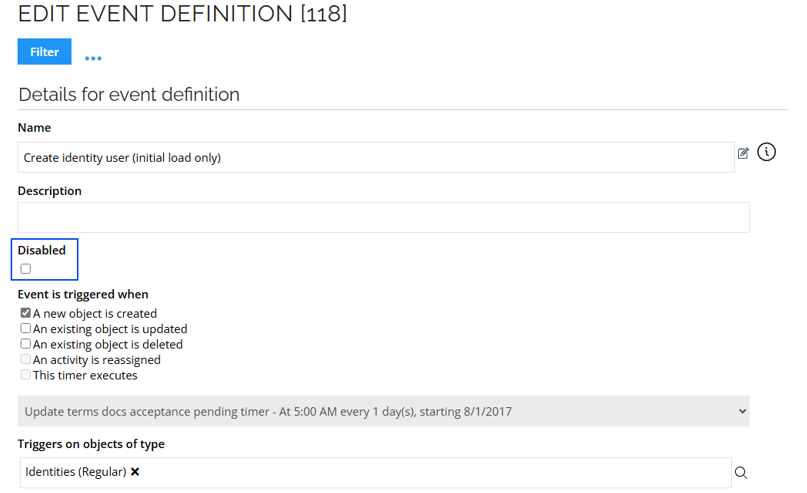This screenshot has height=493, width=807.
Task: Click the circled info icon
Action: click(x=766, y=152)
